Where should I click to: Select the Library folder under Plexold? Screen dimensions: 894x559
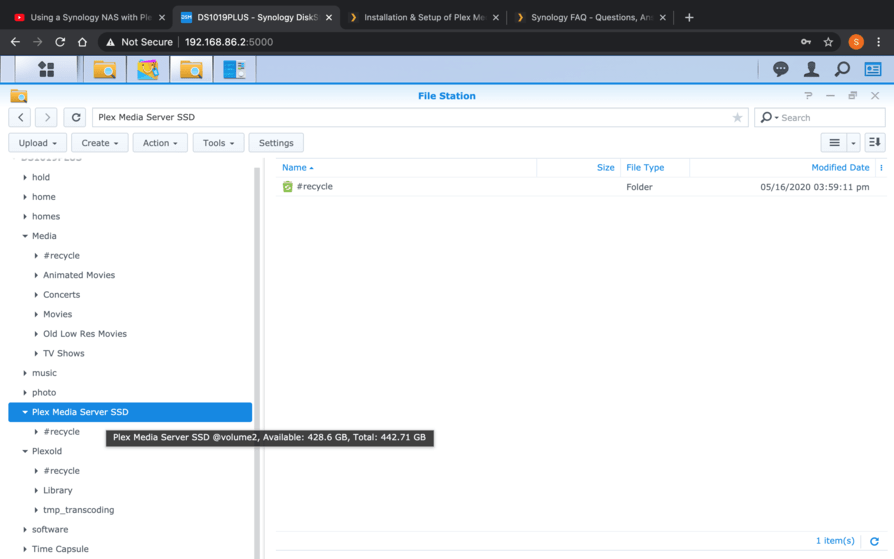tap(58, 491)
